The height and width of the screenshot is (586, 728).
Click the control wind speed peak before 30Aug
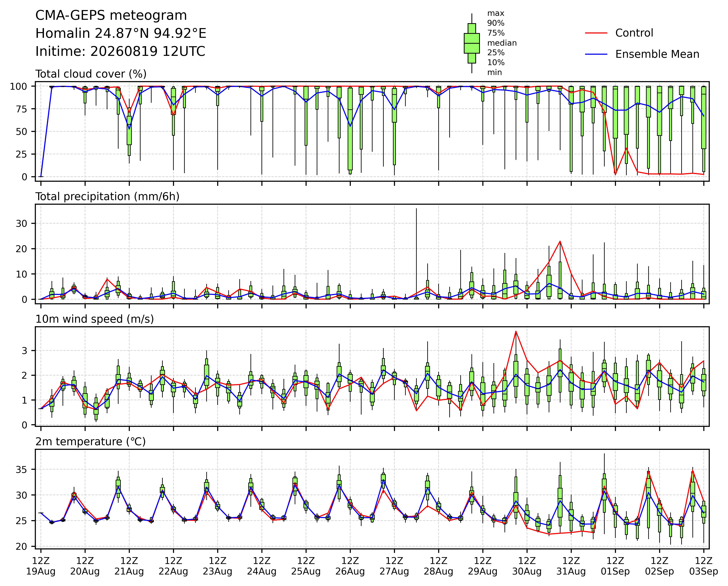pos(516,331)
